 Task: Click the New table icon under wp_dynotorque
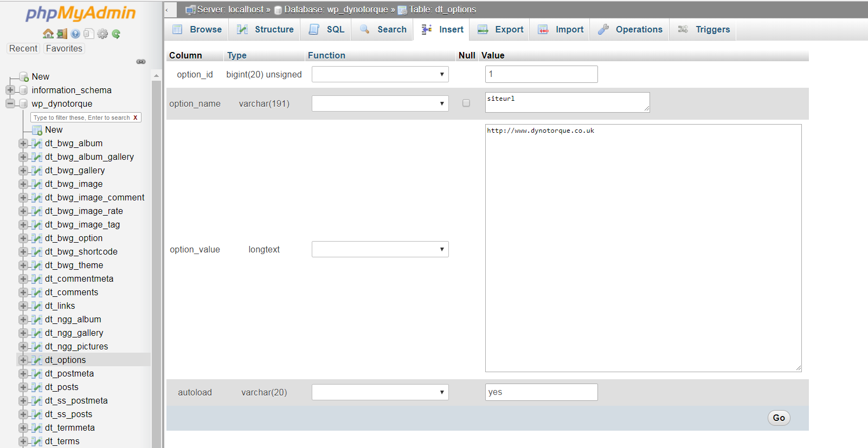[x=37, y=130]
